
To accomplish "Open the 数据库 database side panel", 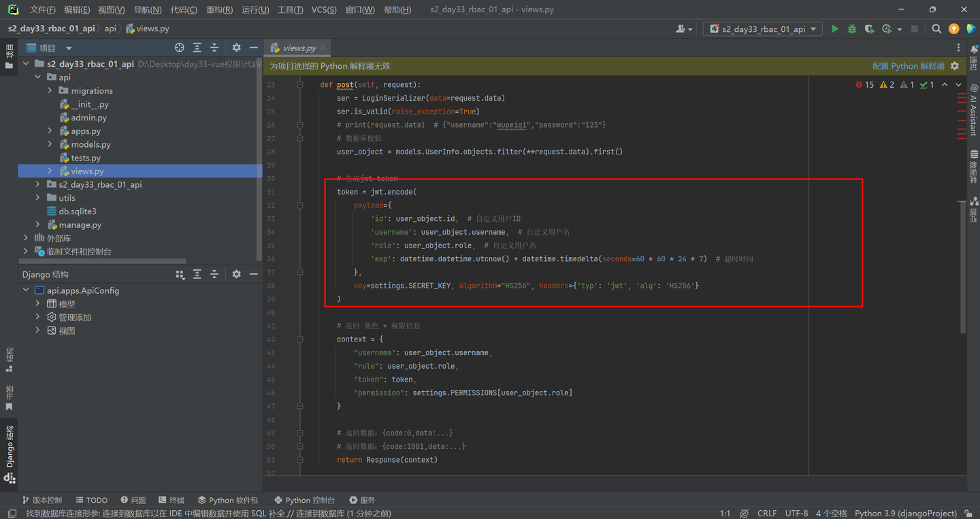I will click(973, 167).
